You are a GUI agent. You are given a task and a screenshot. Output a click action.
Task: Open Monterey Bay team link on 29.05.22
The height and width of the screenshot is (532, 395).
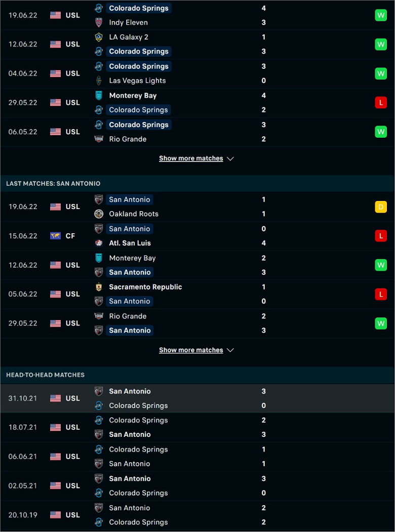[x=133, y=96]
